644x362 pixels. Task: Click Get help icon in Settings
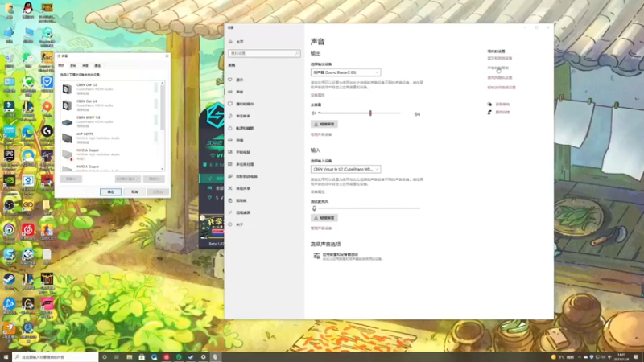489,105
